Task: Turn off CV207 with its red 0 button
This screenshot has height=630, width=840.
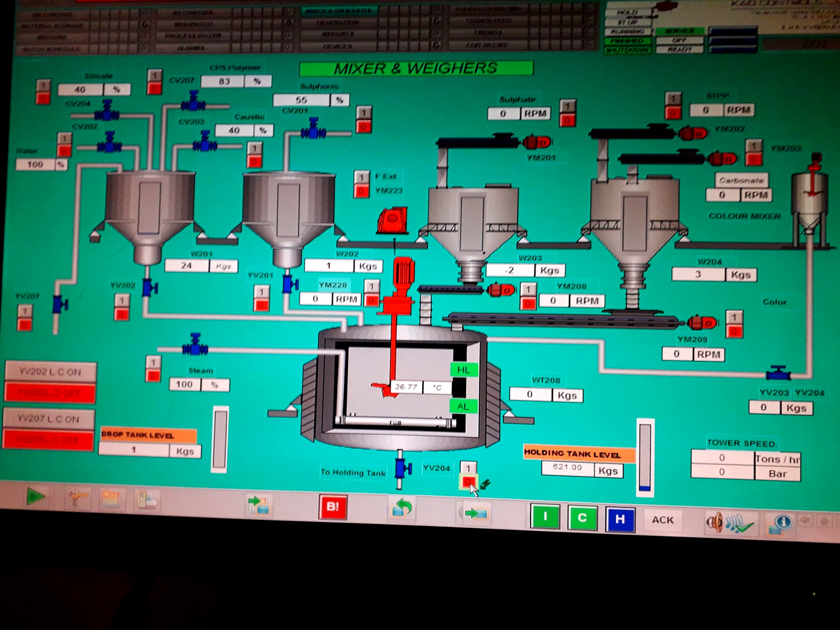Action: (154, 88)
